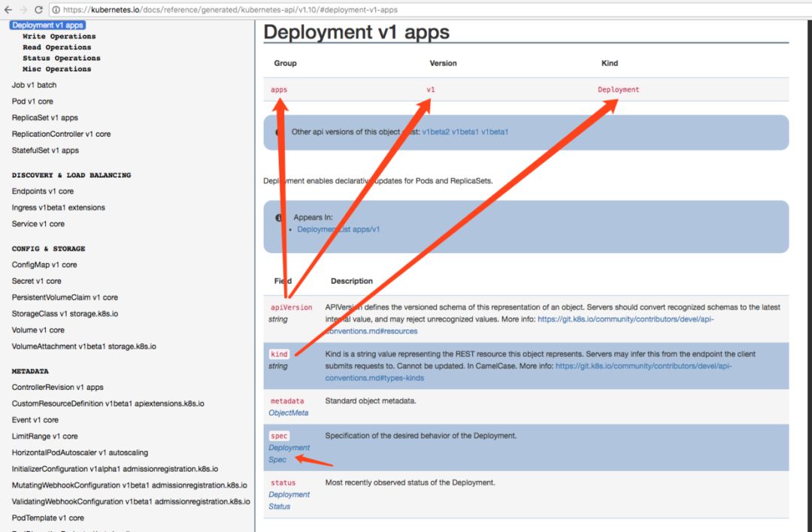
Task: Open ValidatingWebhookConfiguration v1beta1 entry
Action: coord(131,501)
